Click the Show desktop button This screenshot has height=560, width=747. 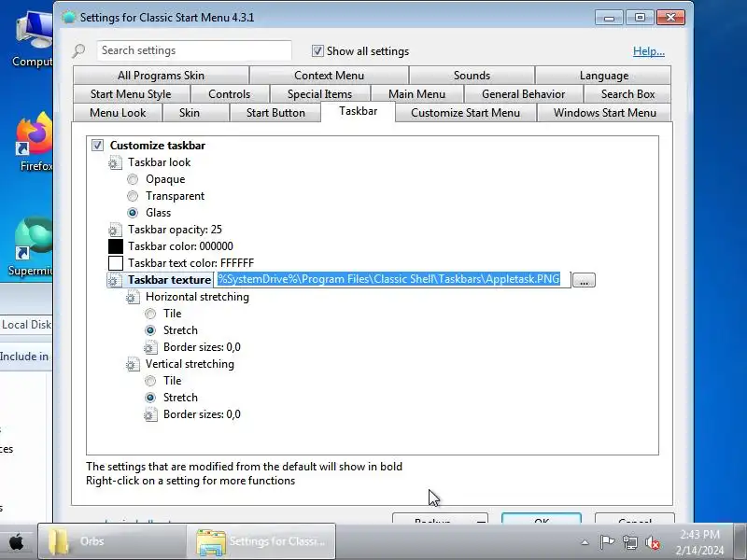[x=740, y=541]
